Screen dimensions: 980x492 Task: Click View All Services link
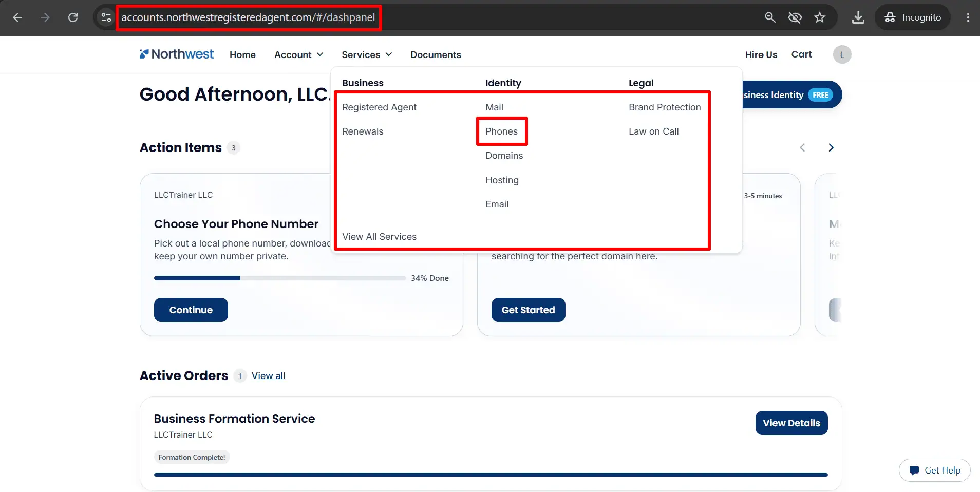click(x=379, y=237)
